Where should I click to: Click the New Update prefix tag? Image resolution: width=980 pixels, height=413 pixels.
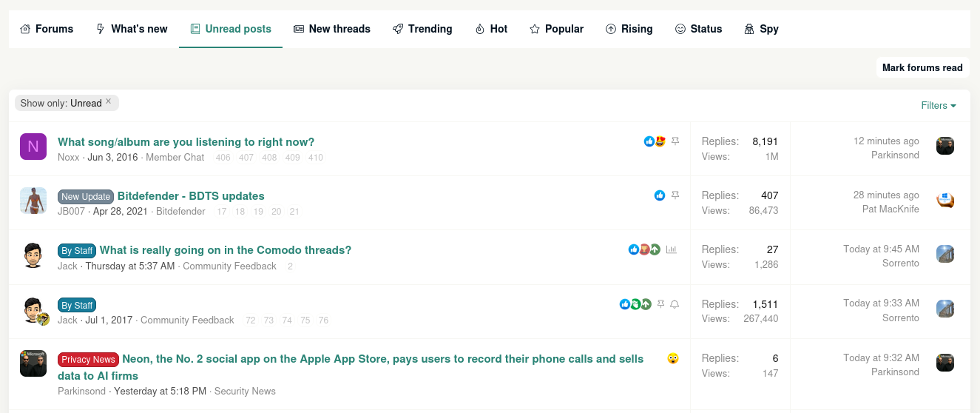pos(86,197)
